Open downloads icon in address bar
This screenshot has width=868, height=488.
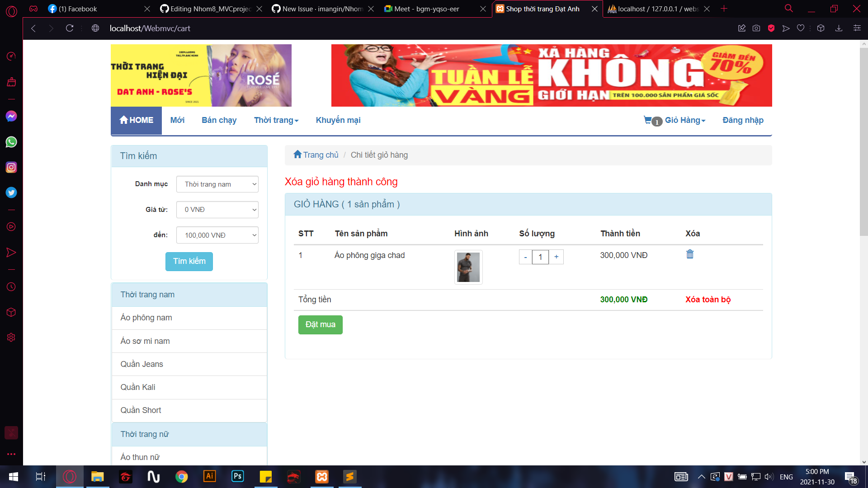point(839,28)
